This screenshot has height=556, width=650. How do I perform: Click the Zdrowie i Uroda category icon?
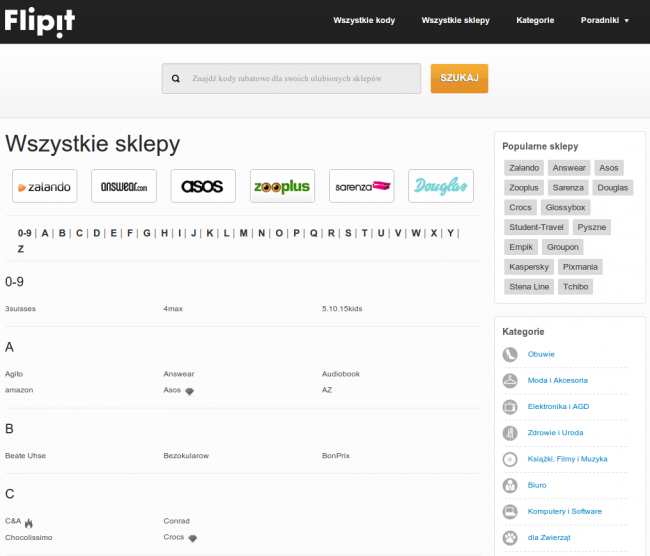click(510, 433)
